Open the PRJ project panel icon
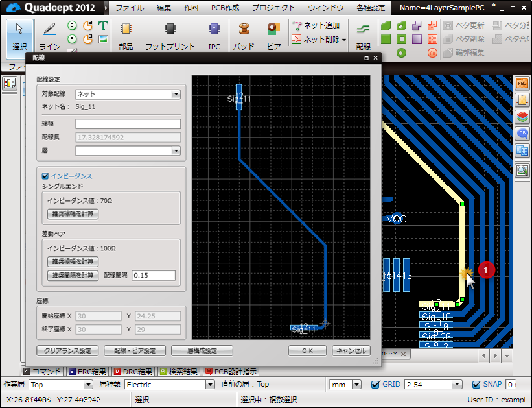 (x=522, y=83)
